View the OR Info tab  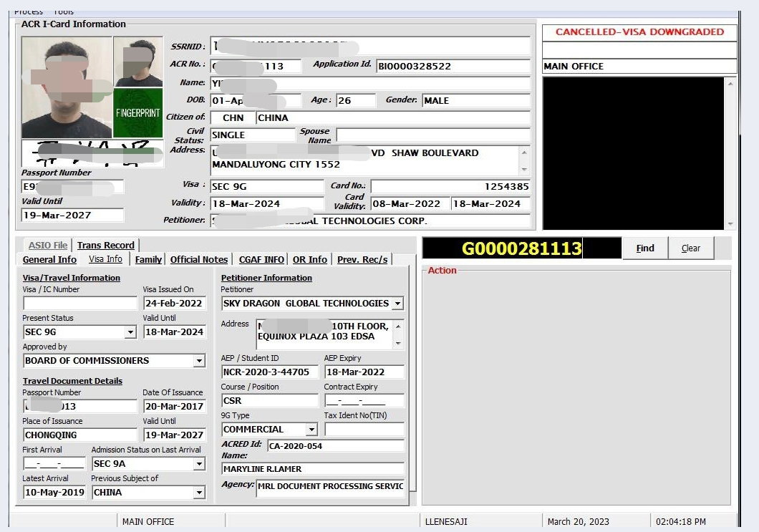coord(310,259)
